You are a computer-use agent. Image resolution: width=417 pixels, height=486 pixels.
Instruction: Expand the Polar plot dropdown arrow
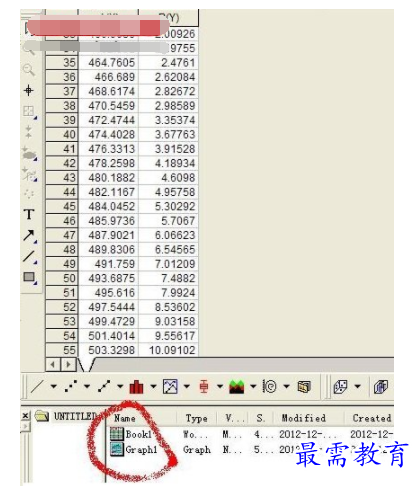(x=287, y=387)
